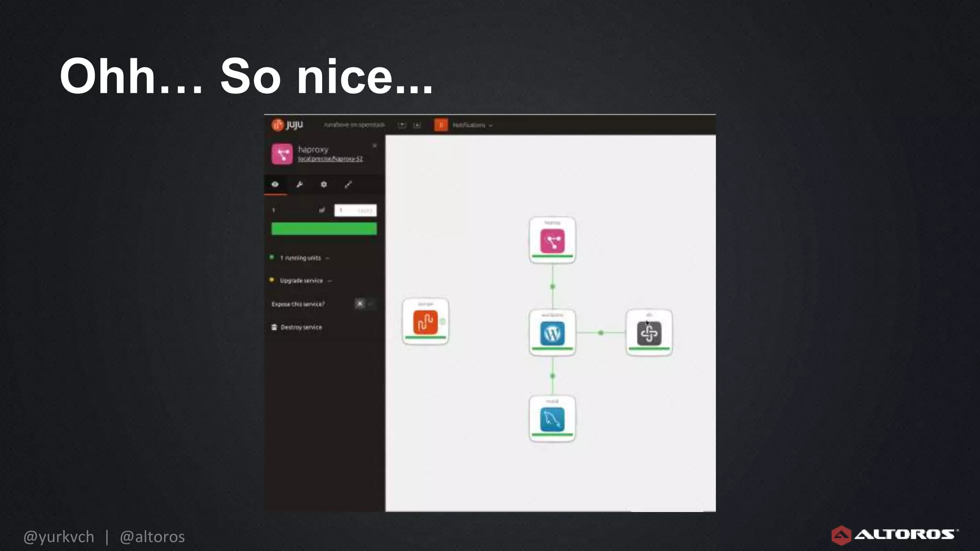The width and height of the screenshot is (980, 551).
Task: Open the relations link tab in inspector
Action: (x=348, y=185)
